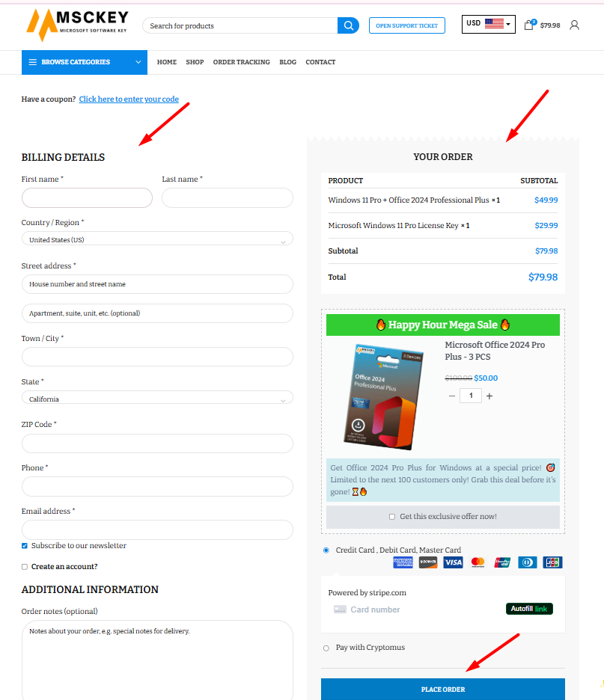Viewport: 604px width, 700px height.
Task: Click the Diners Club card icon
Action: (x=528, y=562)
